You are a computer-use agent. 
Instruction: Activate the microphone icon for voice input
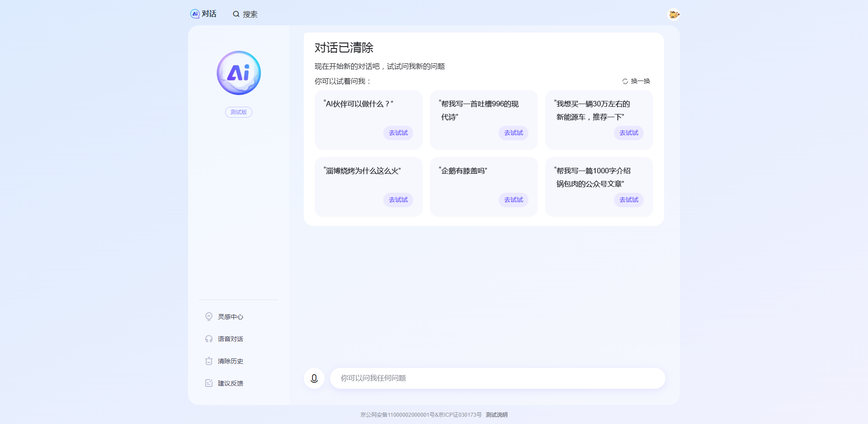314,378
